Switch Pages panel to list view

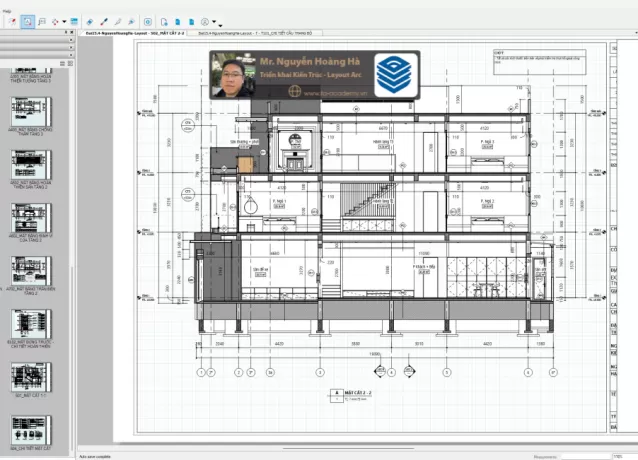[63, 63]
